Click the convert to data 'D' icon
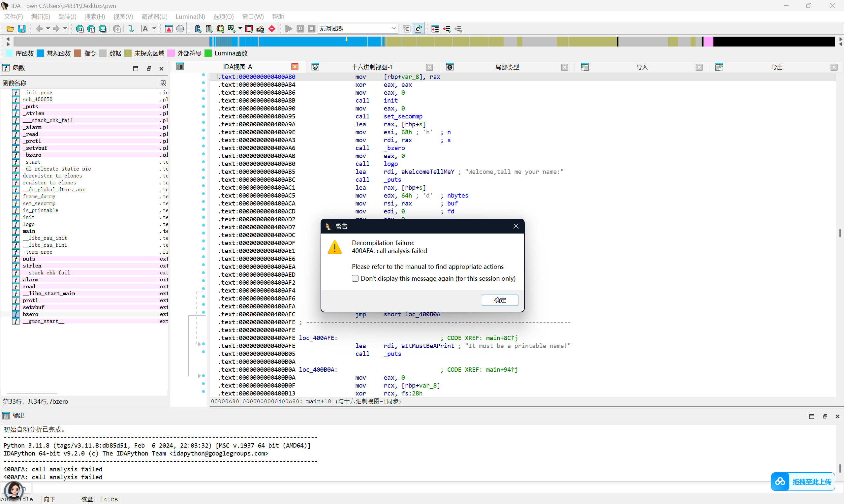Image resolution: width=844 pixels, height=504 pixels. pyautogui.click(x=209, y=29)
